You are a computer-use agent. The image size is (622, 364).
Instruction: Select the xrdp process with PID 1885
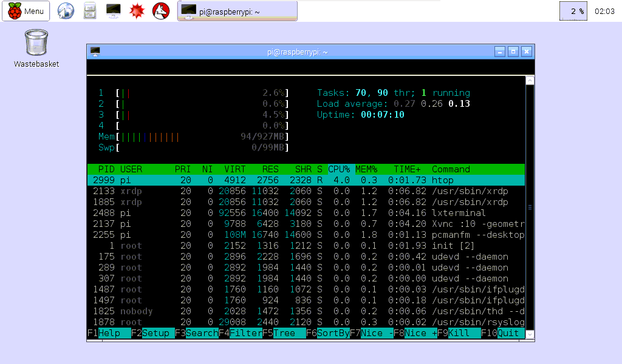306,202
